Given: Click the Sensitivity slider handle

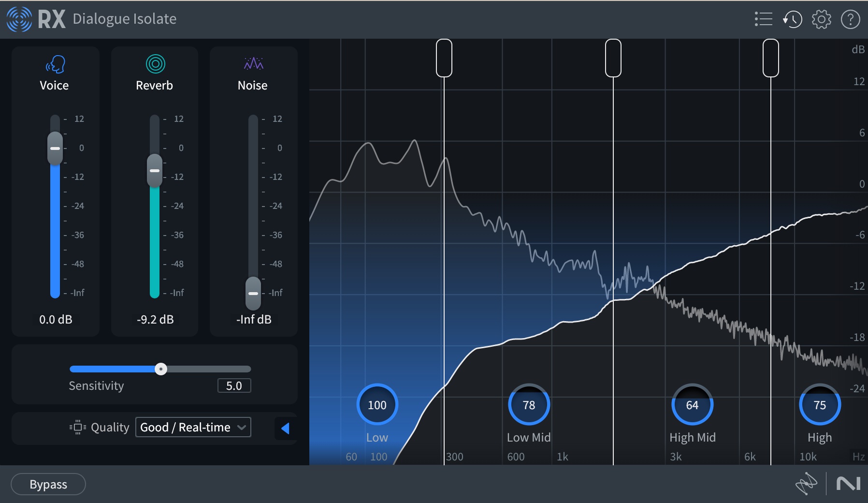Looking at the screenshot, I should coord(162,369).
